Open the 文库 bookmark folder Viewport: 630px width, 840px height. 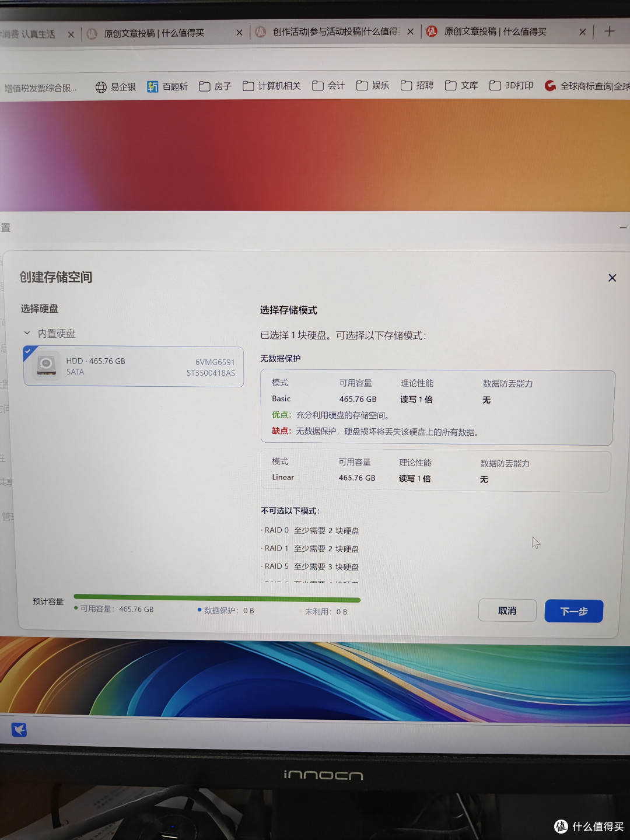[x=461, y=86]
